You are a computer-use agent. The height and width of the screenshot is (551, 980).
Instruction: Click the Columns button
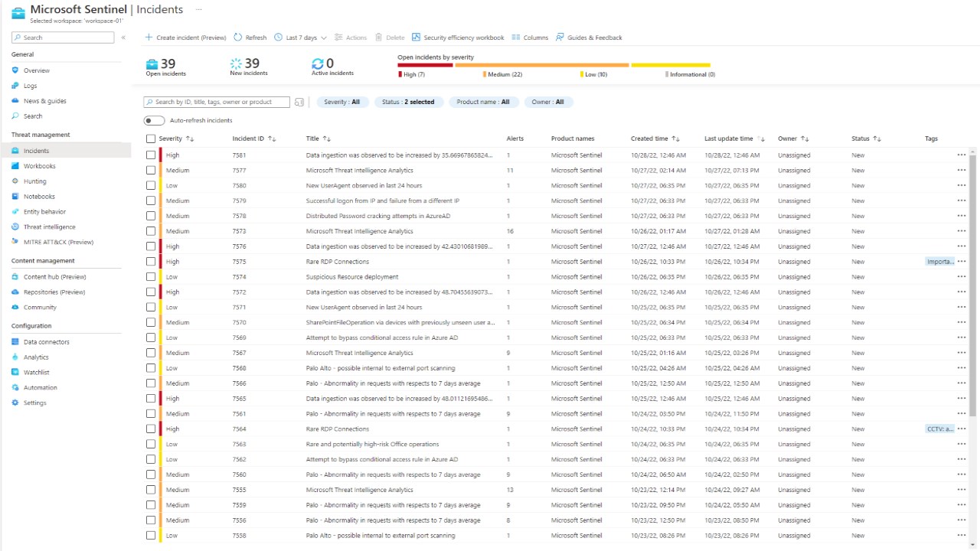click(x=530, y=37)
